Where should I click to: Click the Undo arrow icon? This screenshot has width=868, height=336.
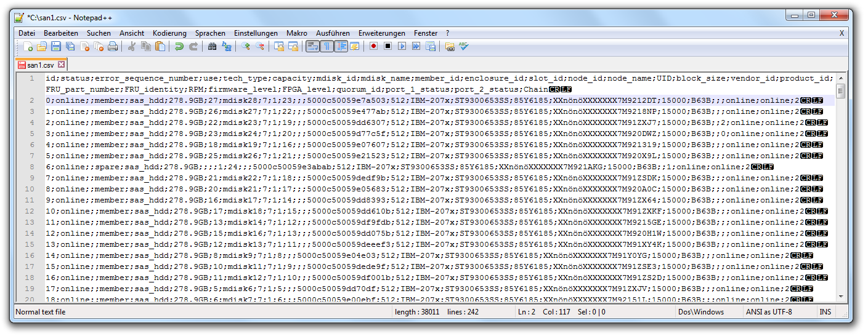pos(179,46)
